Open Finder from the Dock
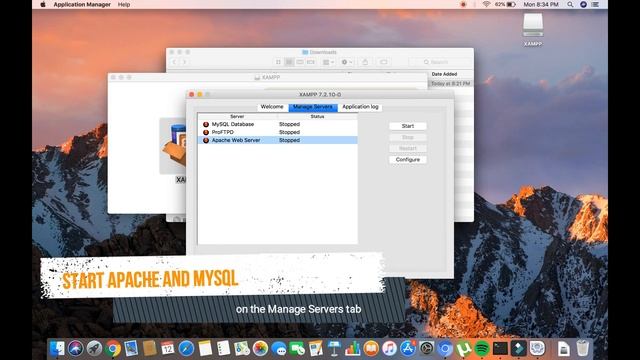 [x=57, y=349]
